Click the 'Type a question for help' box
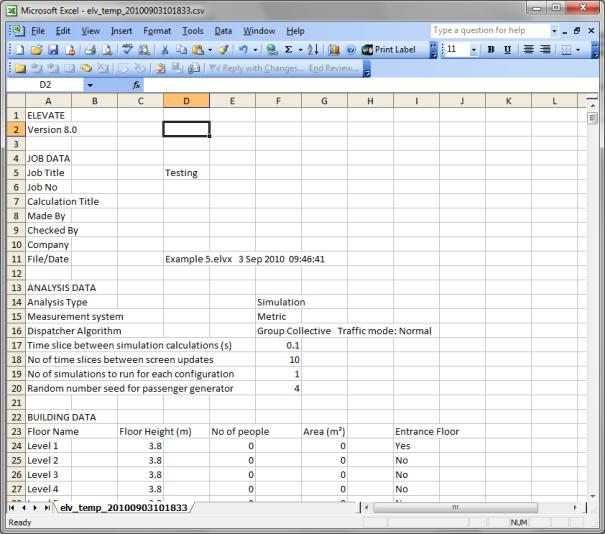 click(484, 31)
